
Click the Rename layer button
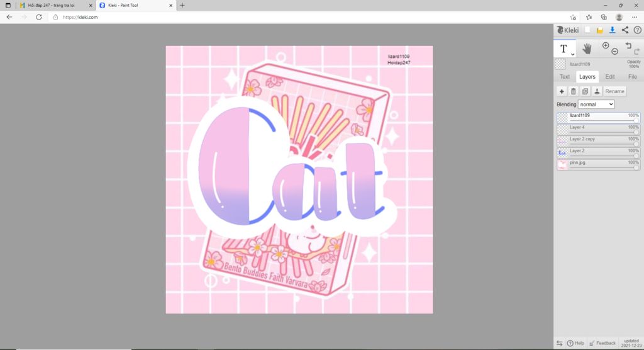[615, 91]
